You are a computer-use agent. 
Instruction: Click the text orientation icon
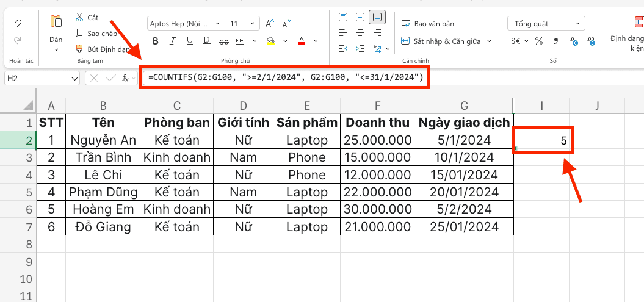point(377,49)
